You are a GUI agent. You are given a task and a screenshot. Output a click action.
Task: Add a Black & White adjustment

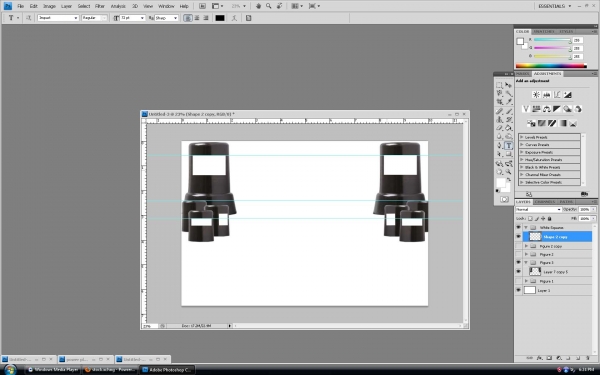(557, 109)
